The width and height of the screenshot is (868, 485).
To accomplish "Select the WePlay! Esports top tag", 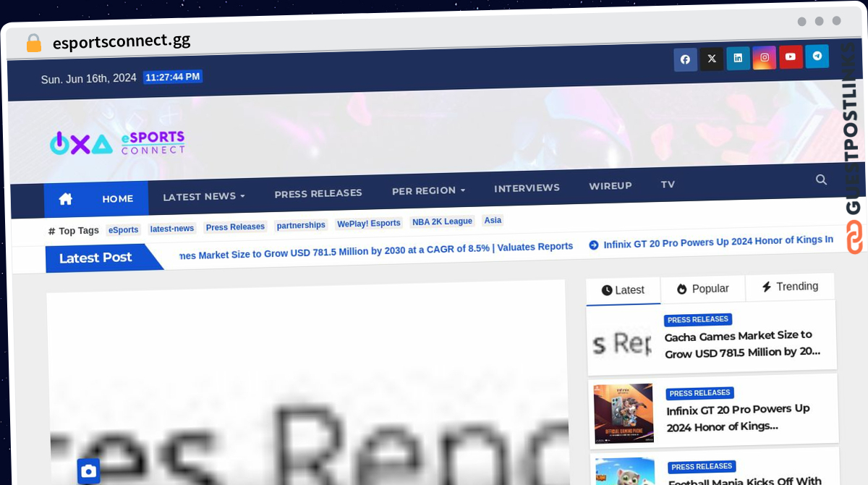I will coord(369,224).
